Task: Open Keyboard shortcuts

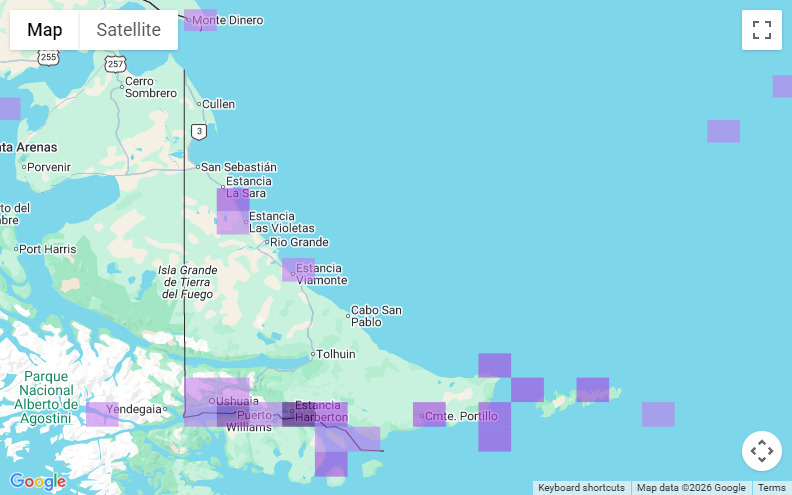Action: 581,488
